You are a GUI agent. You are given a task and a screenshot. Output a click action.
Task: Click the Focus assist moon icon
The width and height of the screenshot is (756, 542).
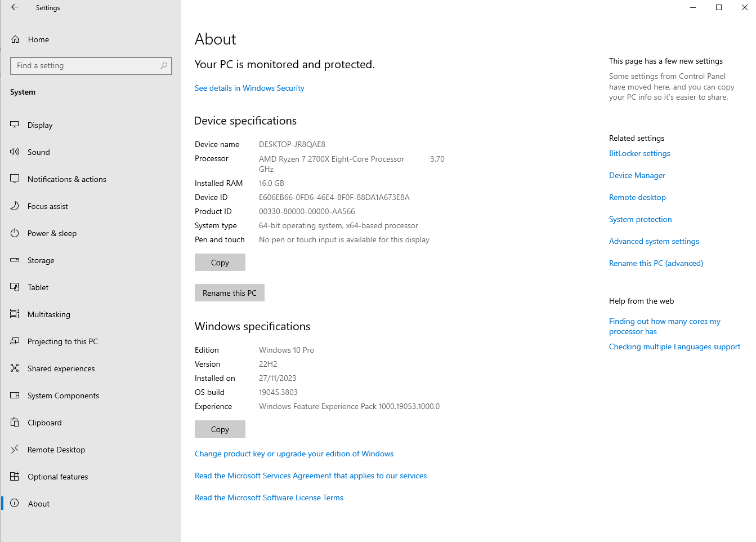[x=15, y=206]
